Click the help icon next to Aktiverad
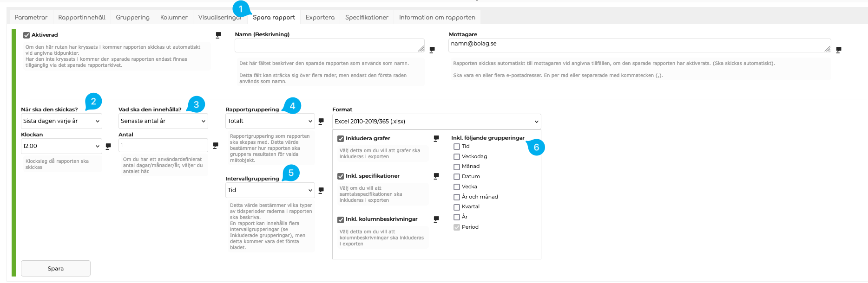The width and height of the screenshot is (868, 283). tap(218, 35)
